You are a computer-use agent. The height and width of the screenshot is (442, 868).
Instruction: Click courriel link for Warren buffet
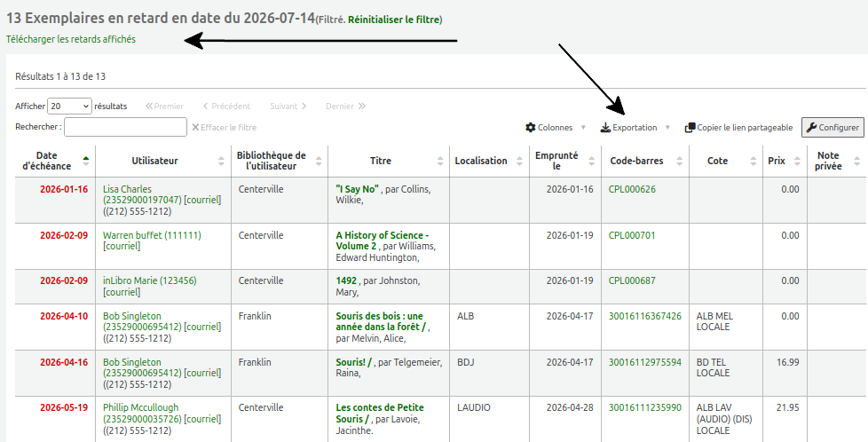tap(122, 246)
